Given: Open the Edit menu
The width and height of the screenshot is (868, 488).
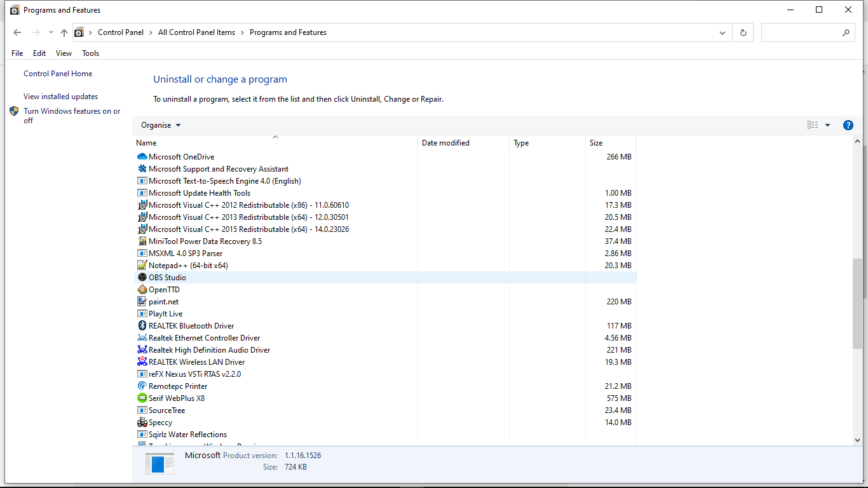Looking at the screenshot, I should [39, 53].
